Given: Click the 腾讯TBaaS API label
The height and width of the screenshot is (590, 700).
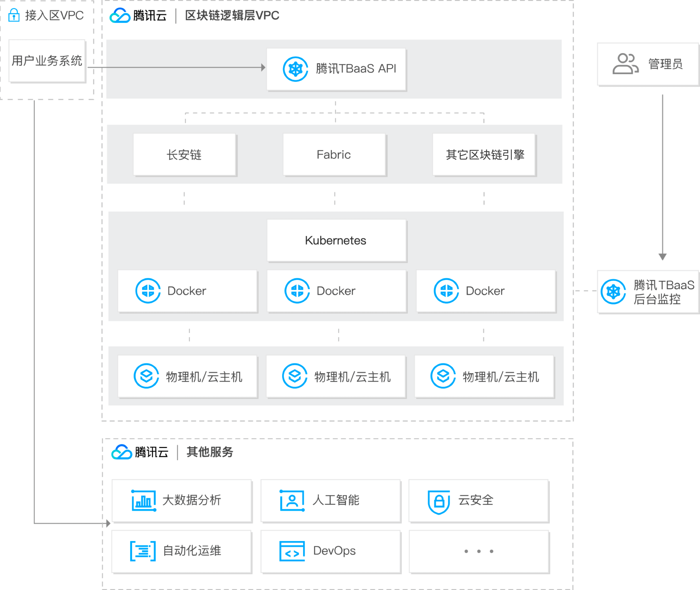Looking at the screenshot, I should 356,69.
